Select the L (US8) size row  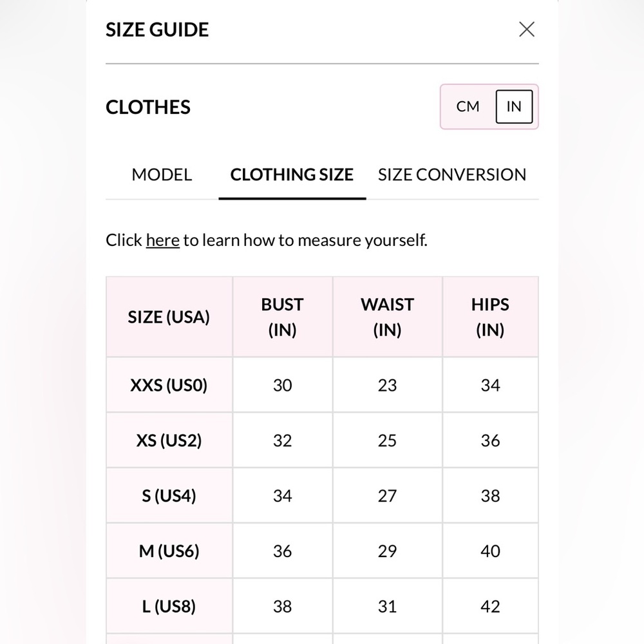coord(322,606)
